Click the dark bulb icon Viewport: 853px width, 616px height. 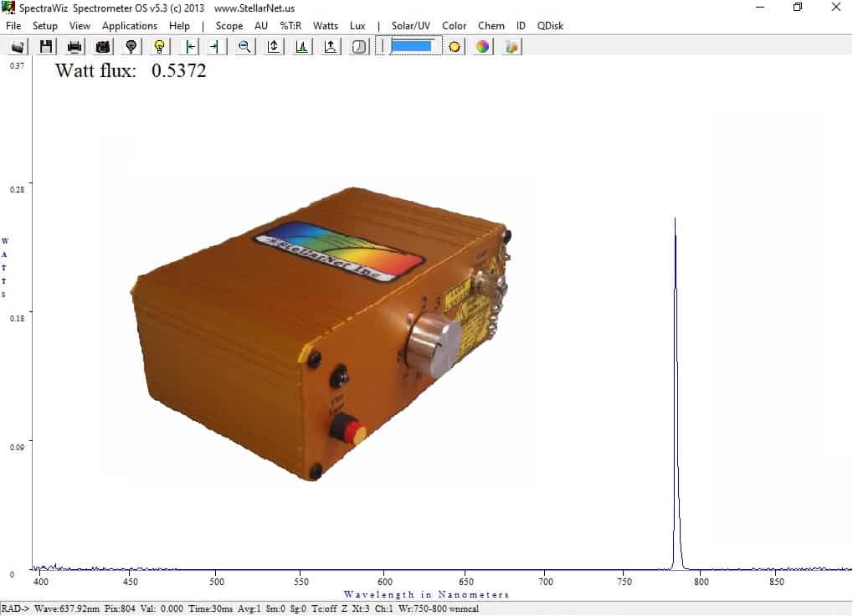coord(131,47)
